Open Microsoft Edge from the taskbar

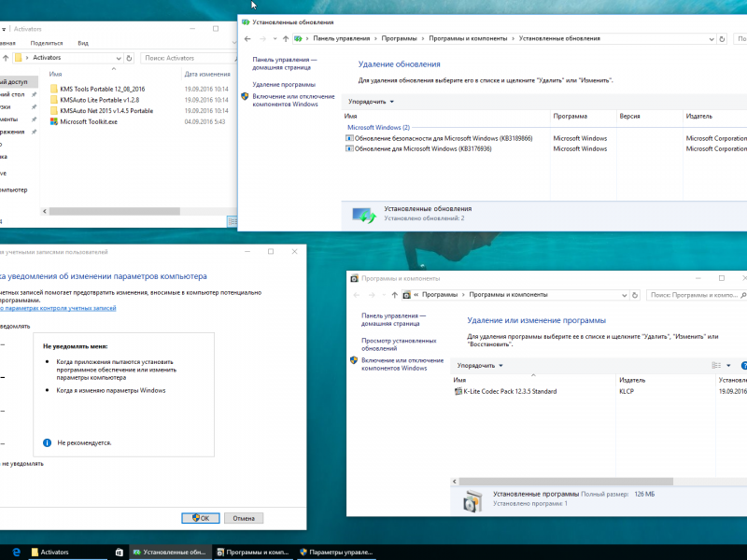coord(16,552)
